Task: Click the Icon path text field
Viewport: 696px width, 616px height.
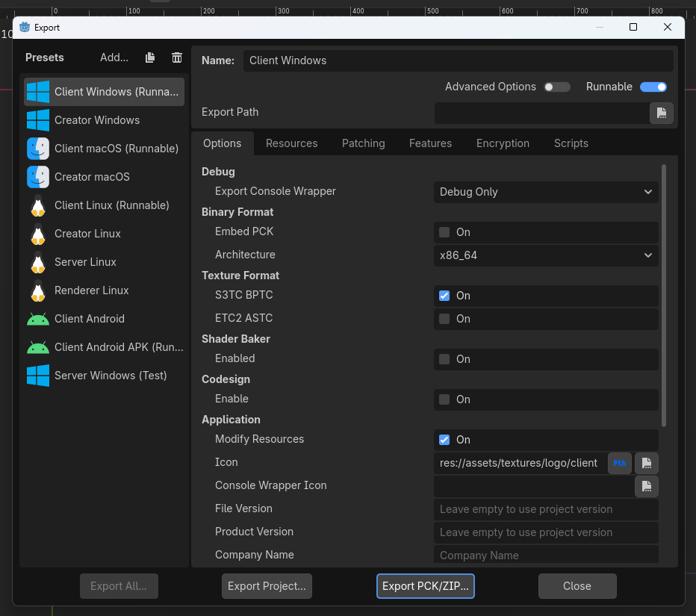Action: tap(521, 463)
